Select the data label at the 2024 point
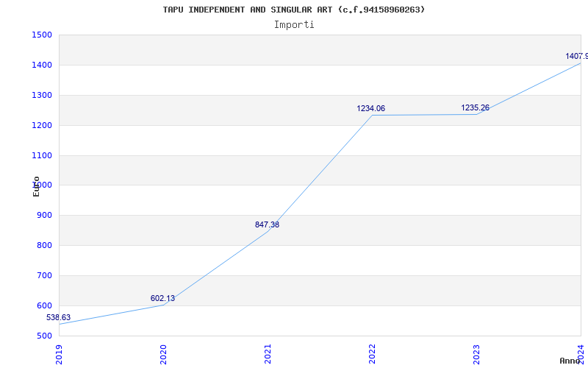The height and width of the screenshot is (368, 588). pyautogui.click(x=577, y=57)
